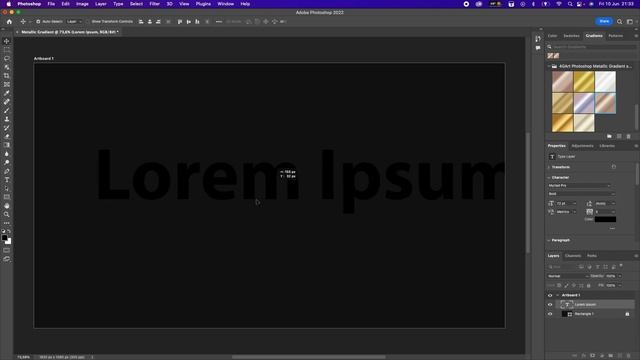Open the Bold font style dropdown

pos(581,194)
